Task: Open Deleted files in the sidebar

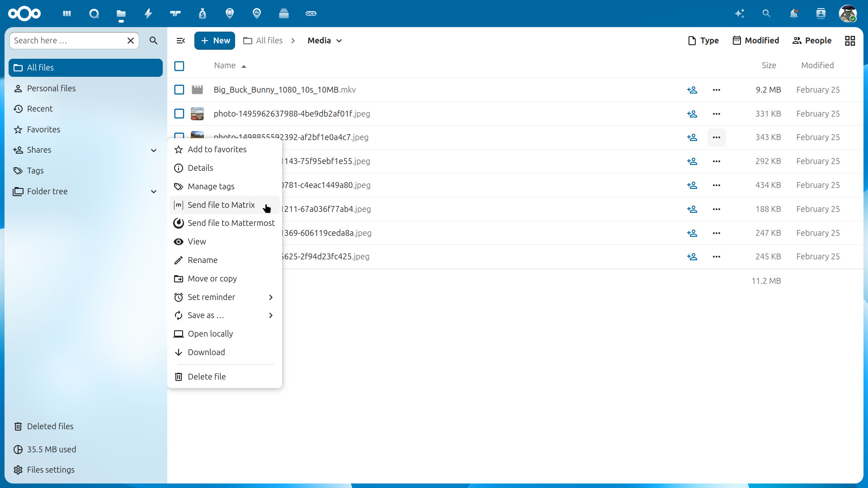Action: pyautogui.click(x=50, y=426)
